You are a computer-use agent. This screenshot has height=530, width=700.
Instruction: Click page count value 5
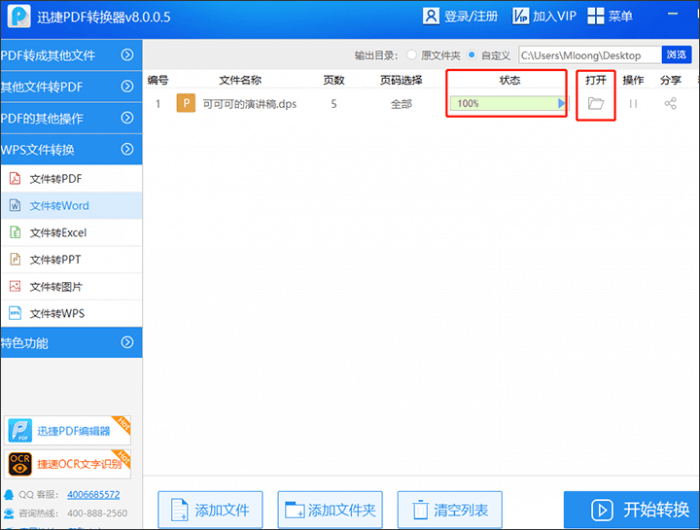click(333, 104)
